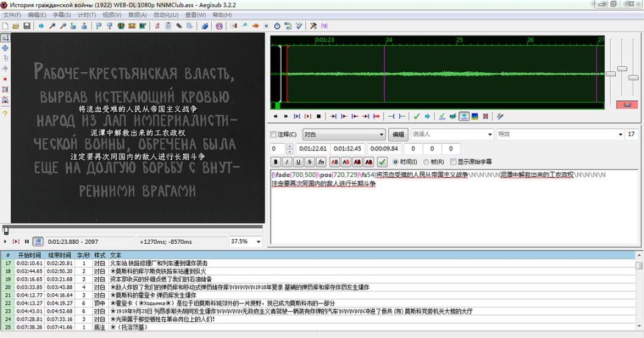Viewport: 644px width, 338px height.
Task: Click the Save subtitles floppy disk icon
Action: pyautogui.click(x=27, y=26)
